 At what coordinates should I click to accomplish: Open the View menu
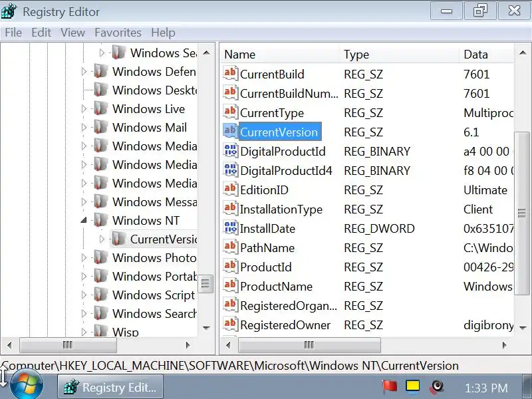pos(72,33)
